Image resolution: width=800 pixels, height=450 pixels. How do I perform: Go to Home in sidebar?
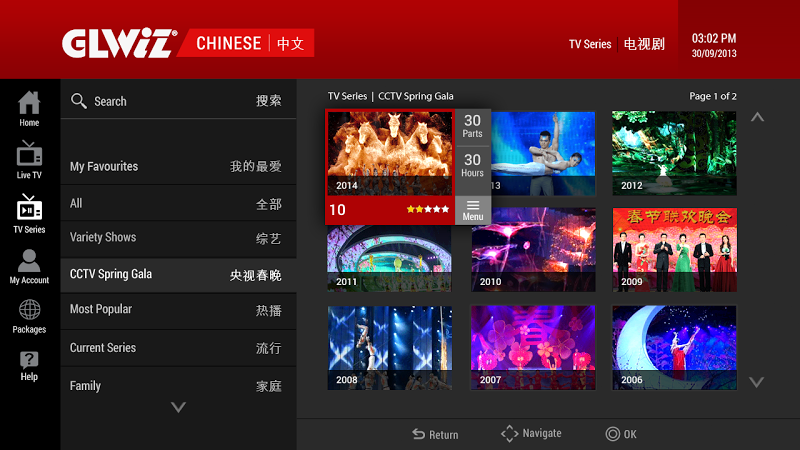[x=29, y=109]
